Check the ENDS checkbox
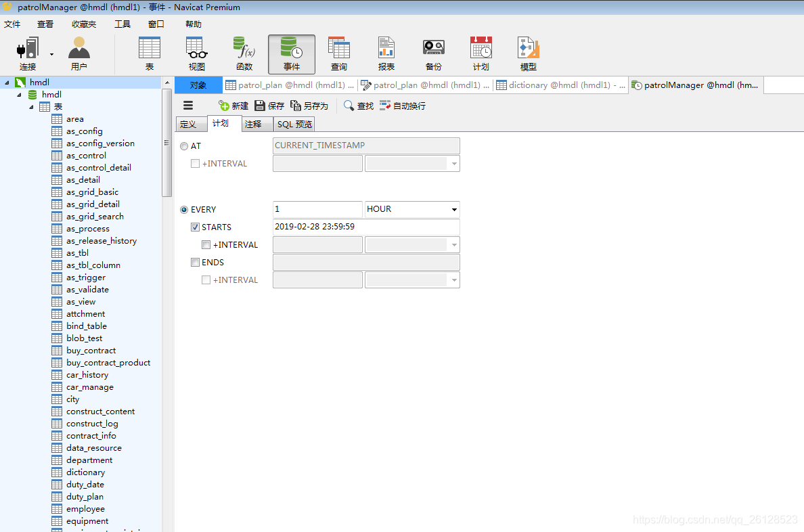804x532 pixels. (x=195, y=262)
